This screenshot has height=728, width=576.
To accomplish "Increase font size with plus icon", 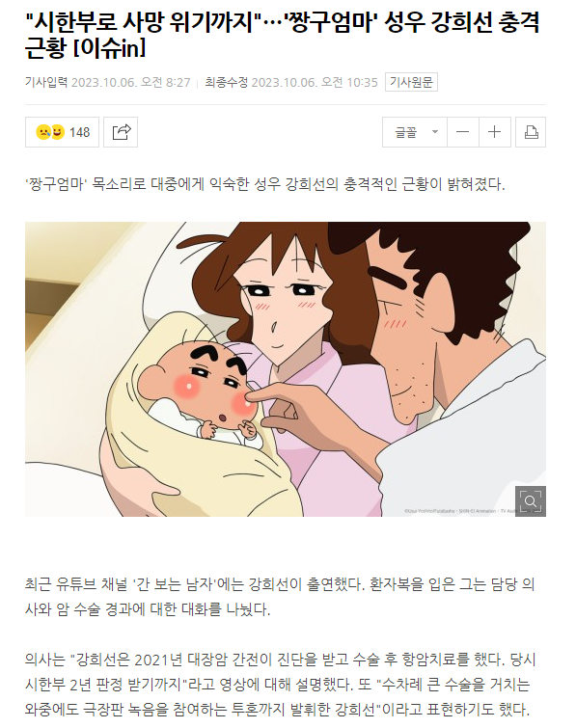I will [495, 132].
